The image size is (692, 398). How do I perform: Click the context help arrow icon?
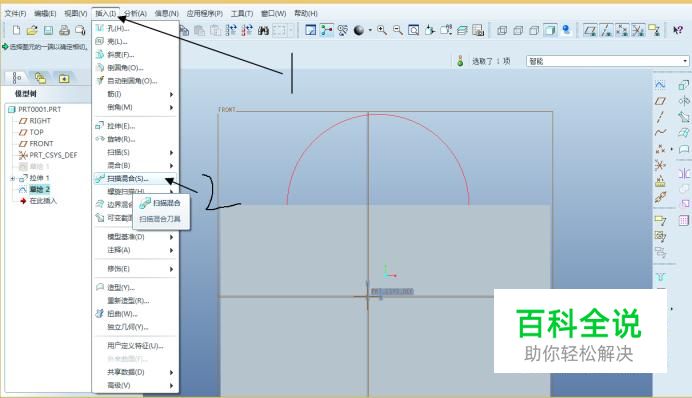click(x=678, y=30)
